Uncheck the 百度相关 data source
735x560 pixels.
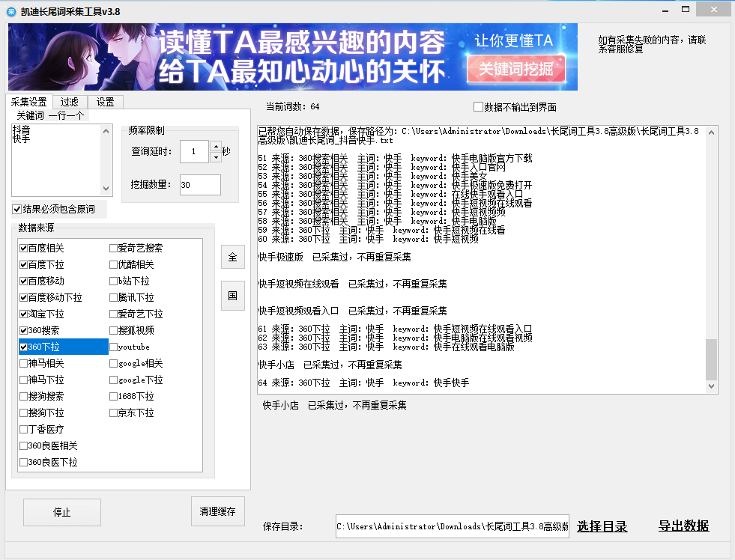coord(24,248)
